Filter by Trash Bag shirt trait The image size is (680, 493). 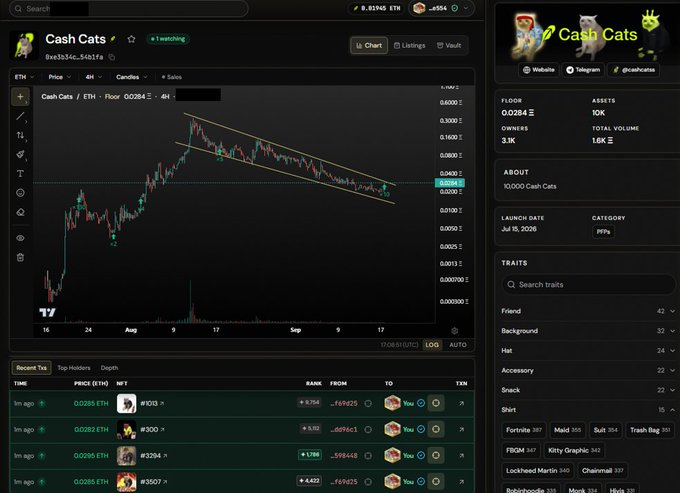pyautogui.click(x=650, y=430)
